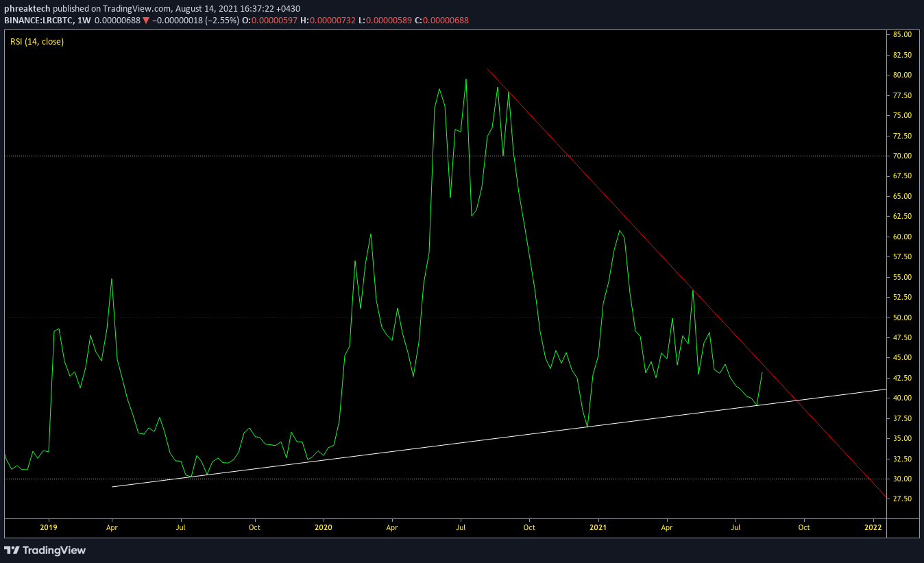Click the 30.00 level on price axis
Image resolution: width=924 pixels, height=563 pixels.
[901, 479]
